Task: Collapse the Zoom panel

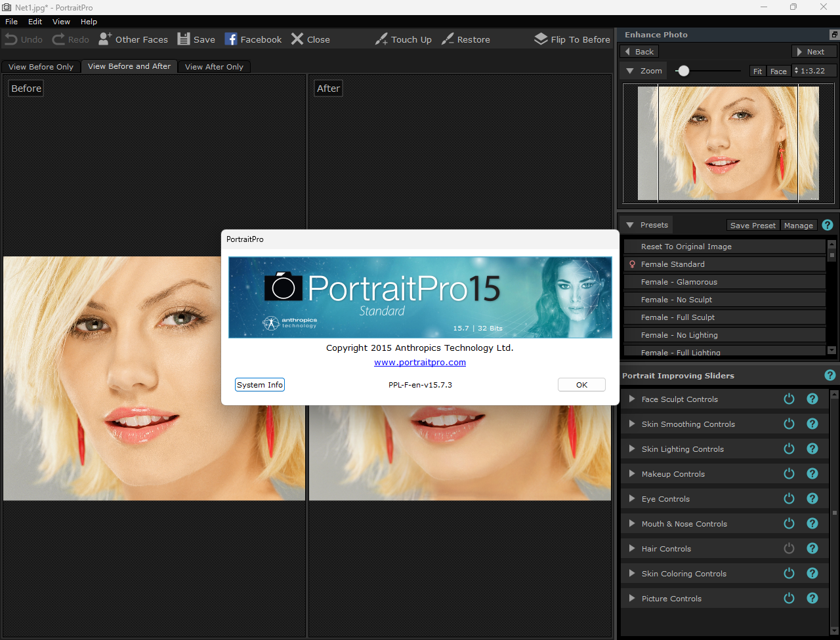Action: click(630, 71)
